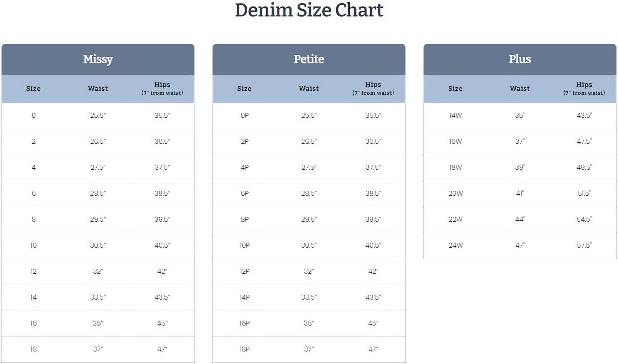Click the 54.5" hips value for 22W
618x364 pixels.
click(584, 219)
